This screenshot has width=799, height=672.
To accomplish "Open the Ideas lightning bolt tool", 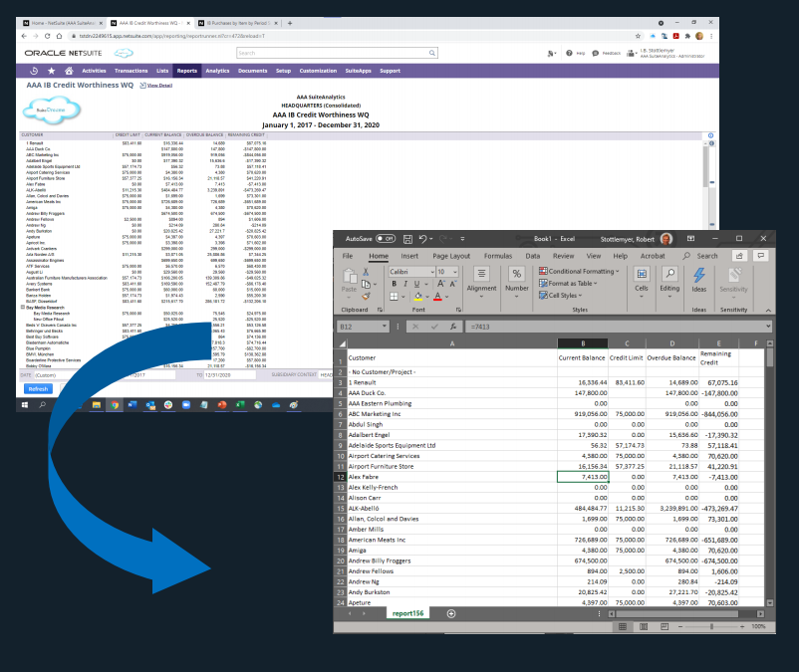I will [699, 280].
